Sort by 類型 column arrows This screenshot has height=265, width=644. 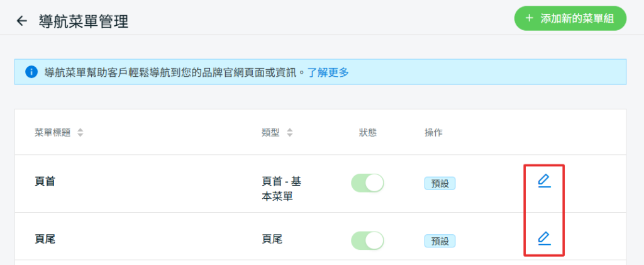click(289, 133)
